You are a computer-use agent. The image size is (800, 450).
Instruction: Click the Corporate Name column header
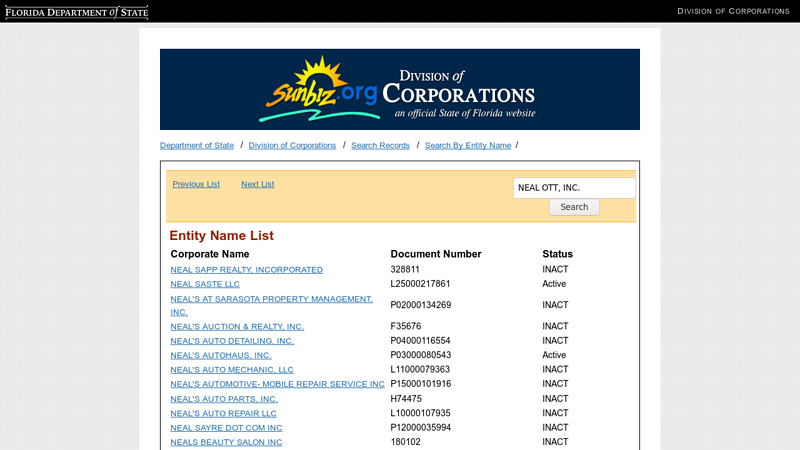click(210, 254)
